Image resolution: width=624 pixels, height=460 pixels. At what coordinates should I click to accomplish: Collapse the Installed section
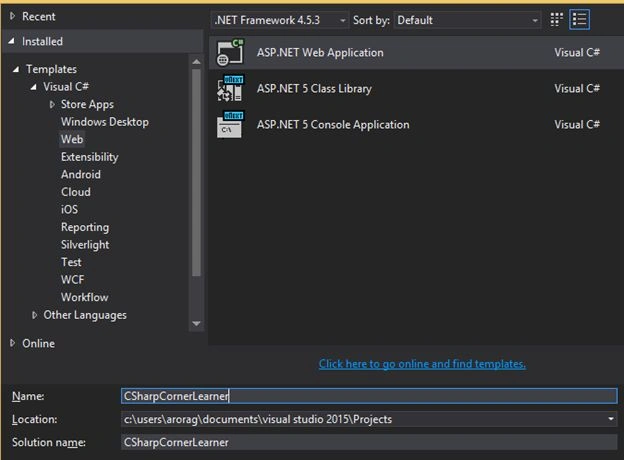12,41
